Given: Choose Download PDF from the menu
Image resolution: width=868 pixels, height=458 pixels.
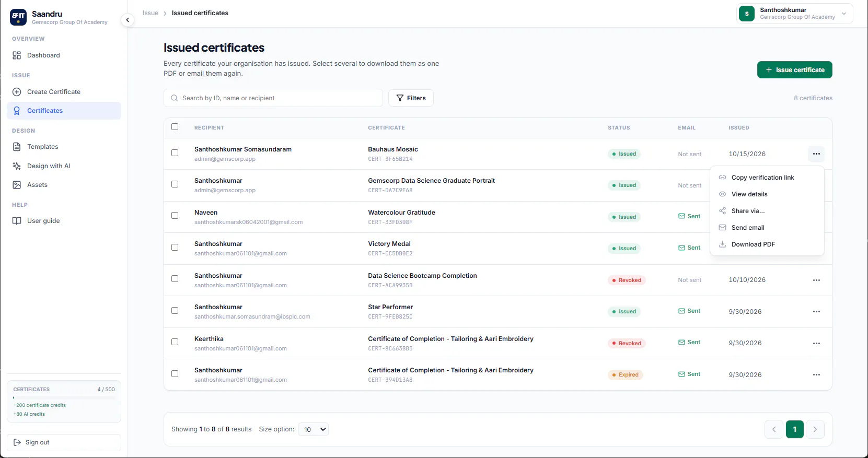Looking at the screenshot, I should 767,244.
